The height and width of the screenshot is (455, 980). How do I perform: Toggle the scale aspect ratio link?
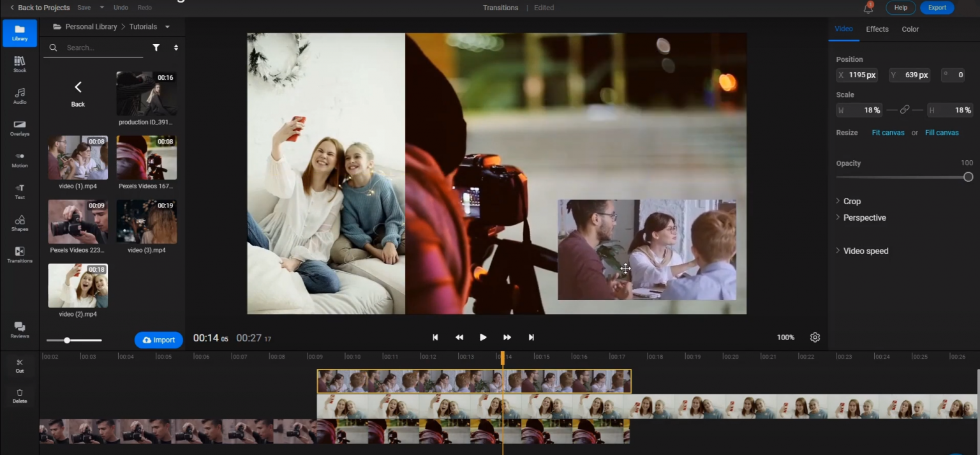(904, 110)
